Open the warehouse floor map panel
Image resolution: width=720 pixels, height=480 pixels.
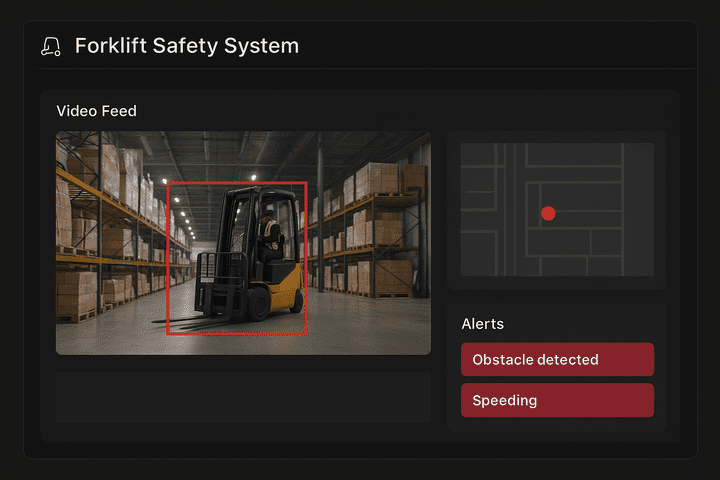[x=557, y=209]
